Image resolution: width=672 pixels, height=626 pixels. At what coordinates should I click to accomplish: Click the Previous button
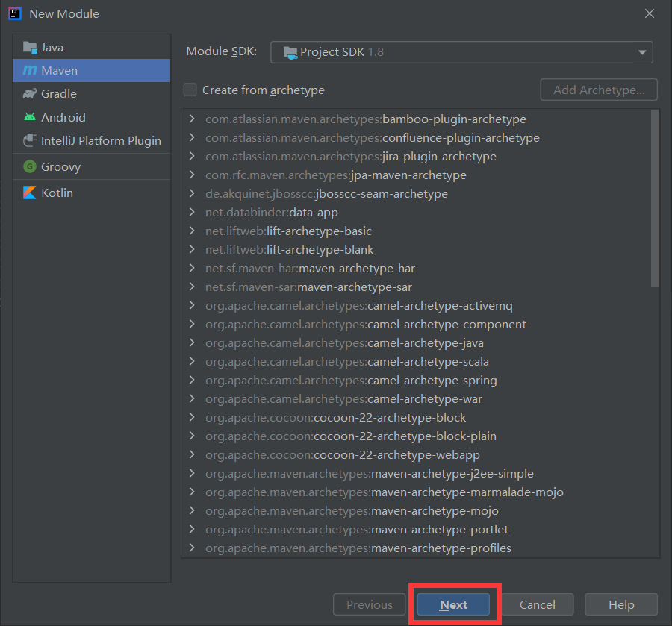click(369, 604)
